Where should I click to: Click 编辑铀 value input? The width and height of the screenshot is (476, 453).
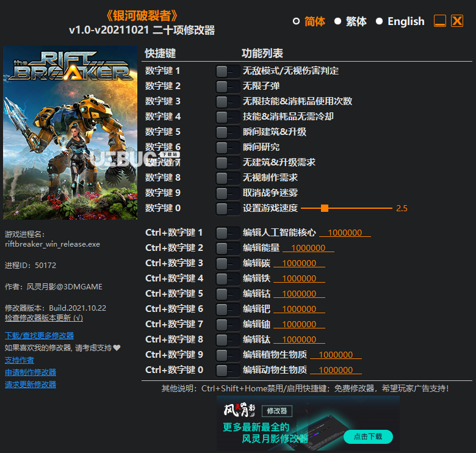coord(299,324)
